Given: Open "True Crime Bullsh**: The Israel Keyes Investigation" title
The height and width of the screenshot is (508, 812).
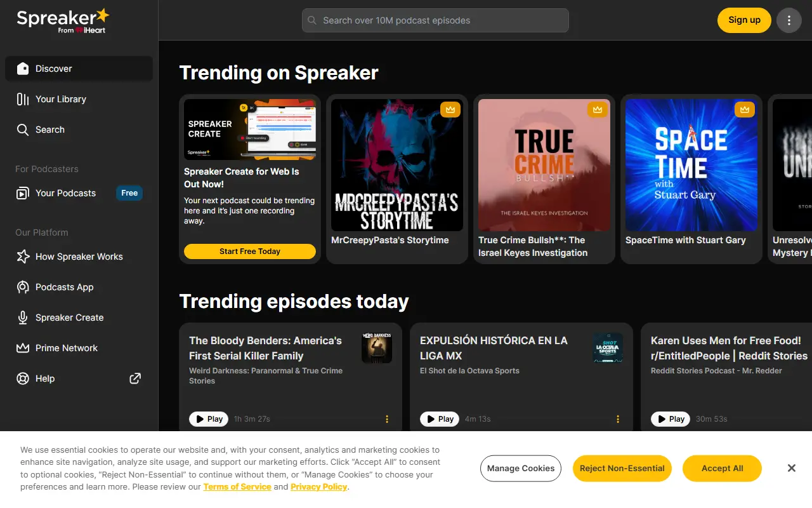Looking at the screenshot, I should pos(533,246).
